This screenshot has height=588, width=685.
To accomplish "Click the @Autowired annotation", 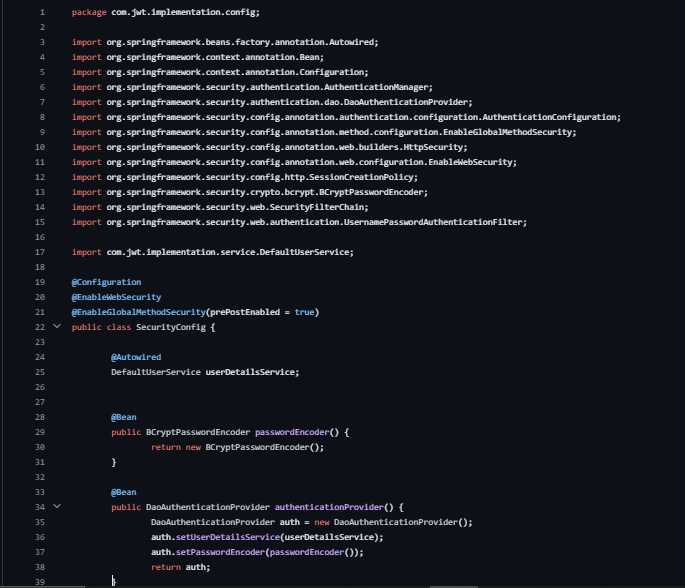I will 136,357.
